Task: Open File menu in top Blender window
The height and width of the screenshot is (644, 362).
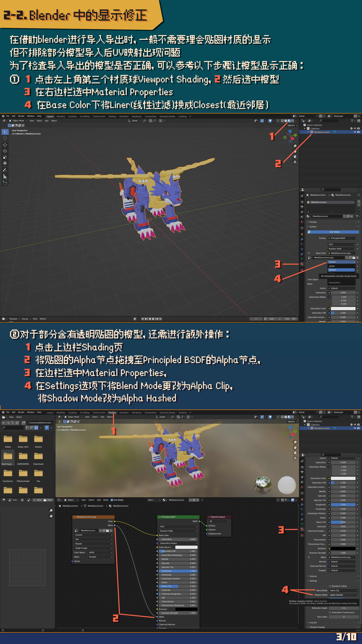Action: 8,116
